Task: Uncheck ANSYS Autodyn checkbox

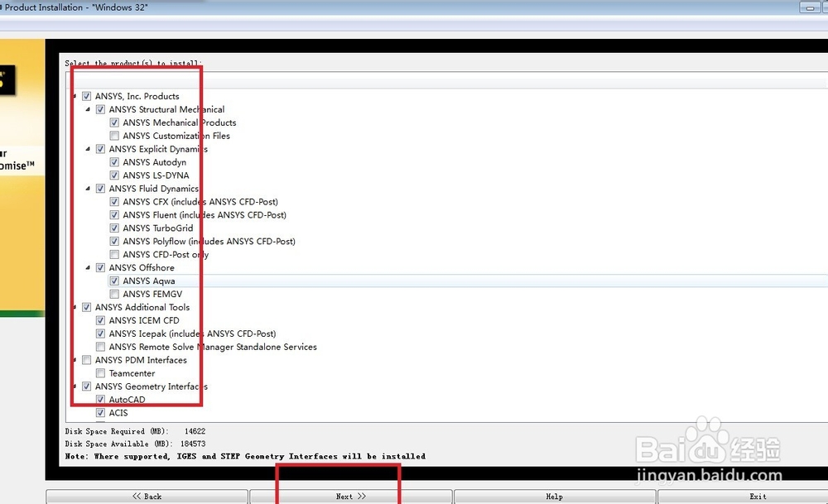Action: (114, 162)
